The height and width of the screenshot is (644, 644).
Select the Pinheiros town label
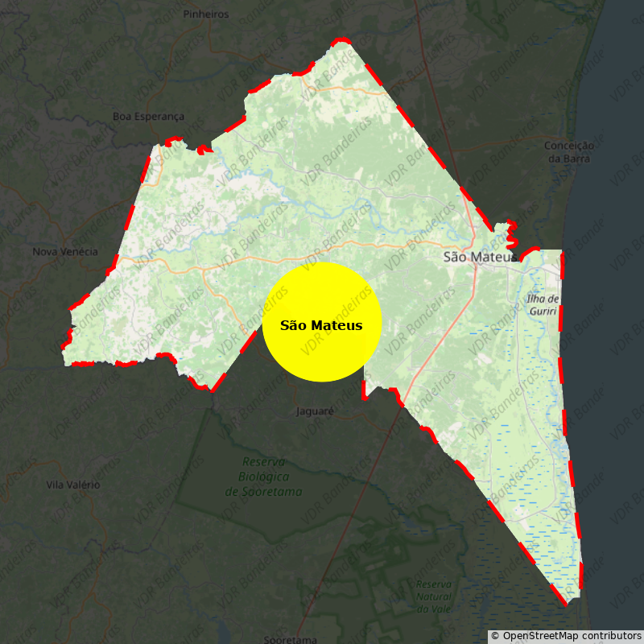206,14
